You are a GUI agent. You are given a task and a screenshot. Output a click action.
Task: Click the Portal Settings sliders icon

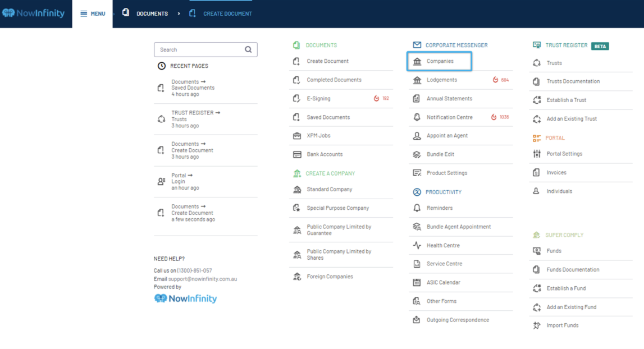tap(537, 154)
